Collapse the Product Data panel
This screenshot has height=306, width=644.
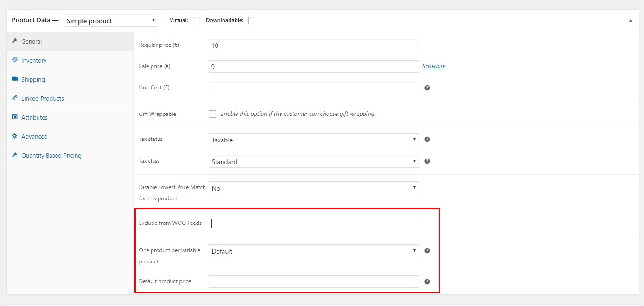tap(630, 20)
